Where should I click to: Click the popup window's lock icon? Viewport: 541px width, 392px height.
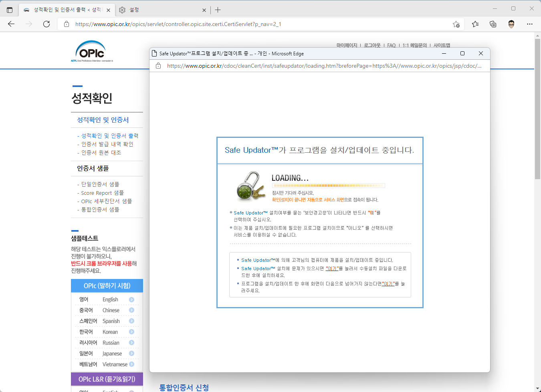pyautogui.click(x=158, y=66)
